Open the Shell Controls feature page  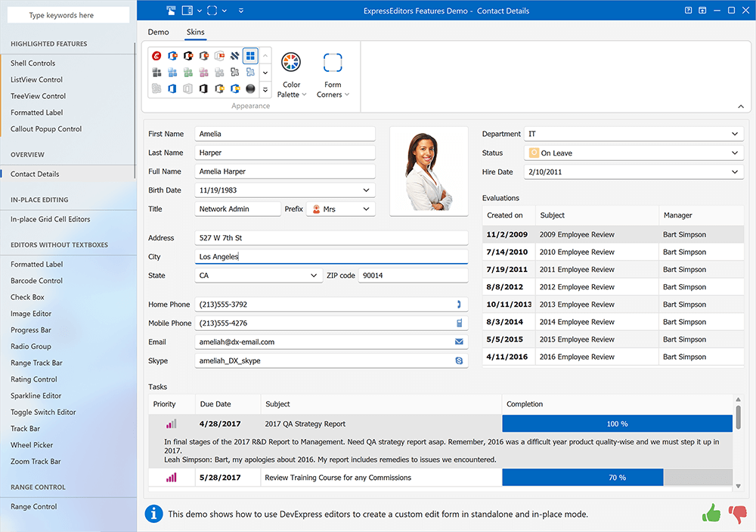tap(33, 63)
